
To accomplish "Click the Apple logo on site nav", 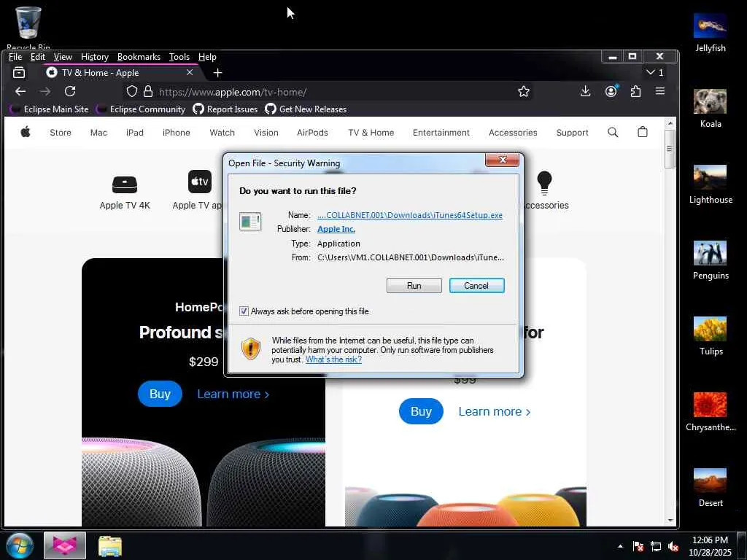I will tap(26, 132).
